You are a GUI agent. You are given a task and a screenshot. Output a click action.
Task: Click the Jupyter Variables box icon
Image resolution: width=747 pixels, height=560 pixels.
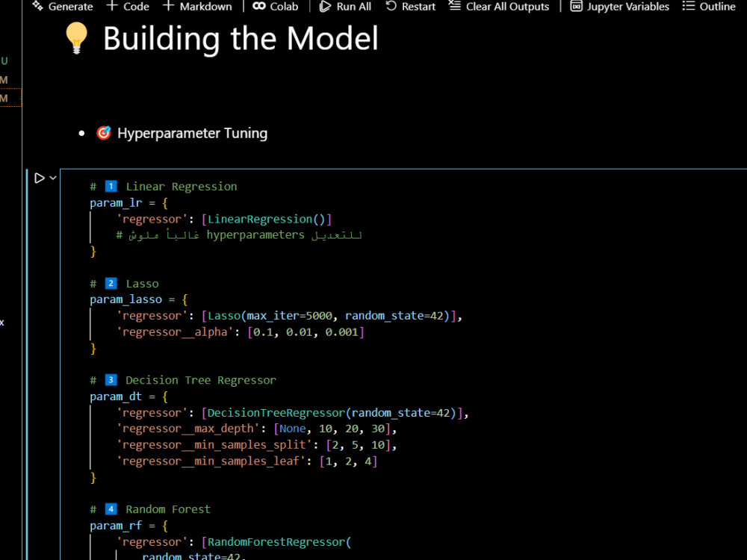[577, 6]
